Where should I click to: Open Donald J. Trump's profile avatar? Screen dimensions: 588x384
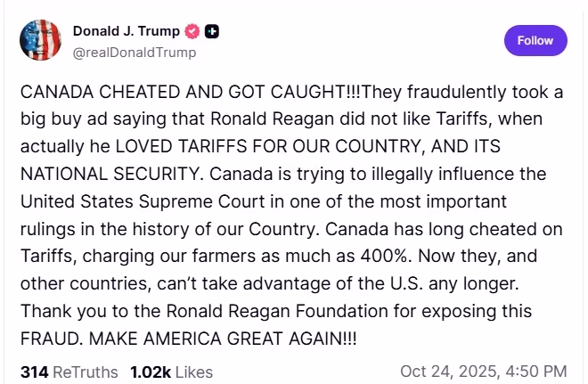40,41
